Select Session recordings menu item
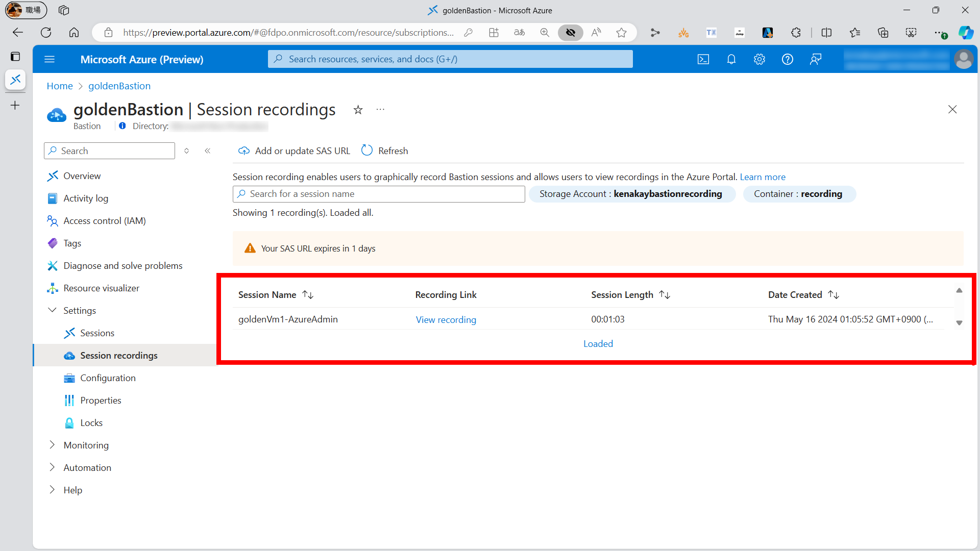Image resolution: width=980 pixels, height=551 pixels. [x=118, y=356]
